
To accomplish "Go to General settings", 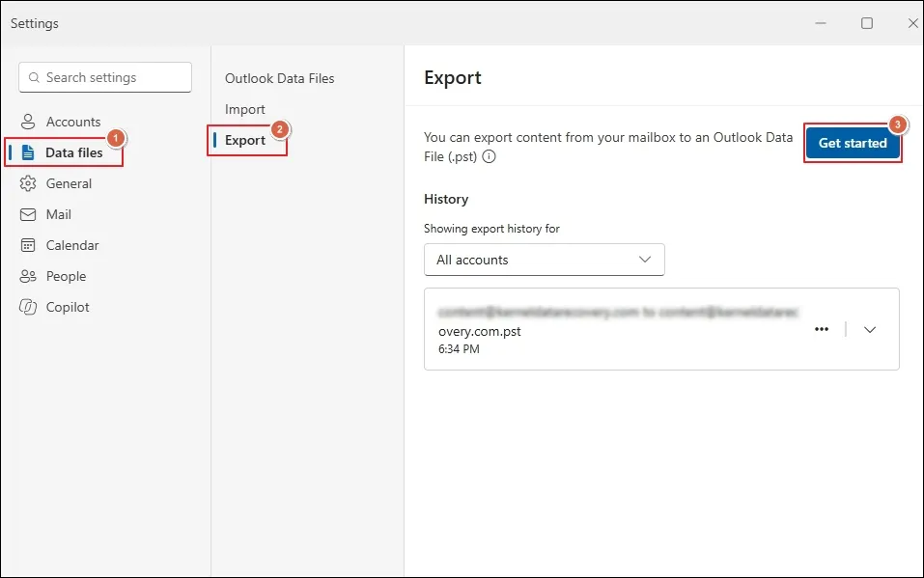I will [69, 183].
